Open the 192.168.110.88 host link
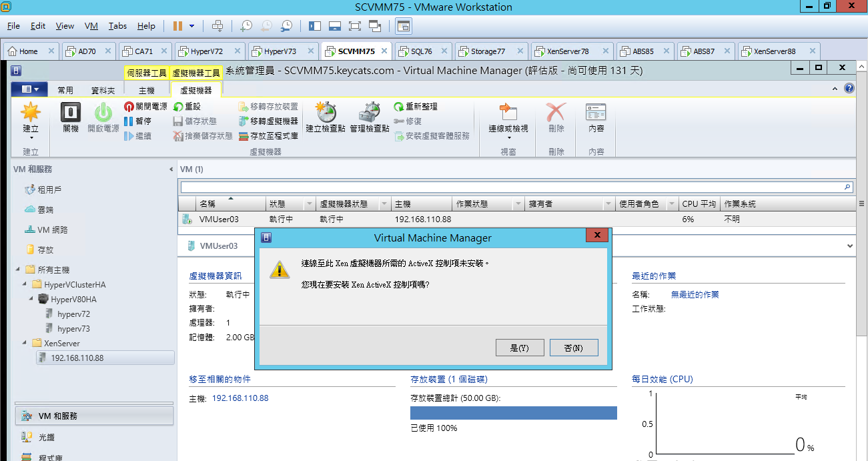 (240, 398)
